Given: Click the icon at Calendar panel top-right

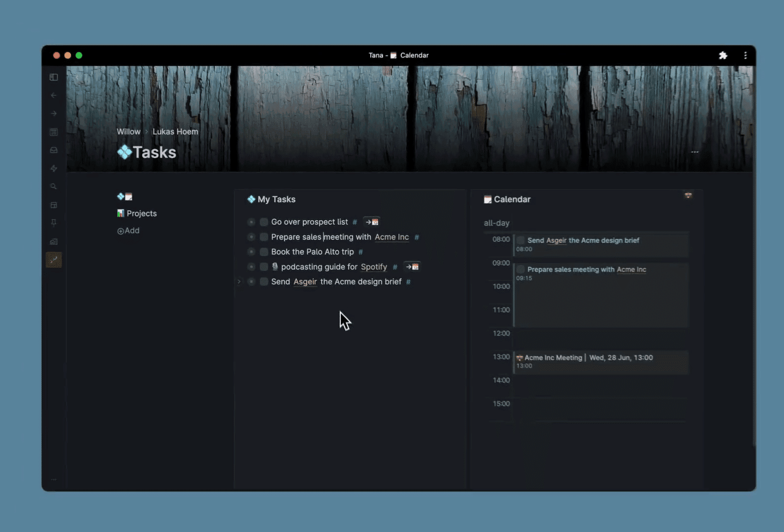Looking at the screenshot, I should (688, 196).
